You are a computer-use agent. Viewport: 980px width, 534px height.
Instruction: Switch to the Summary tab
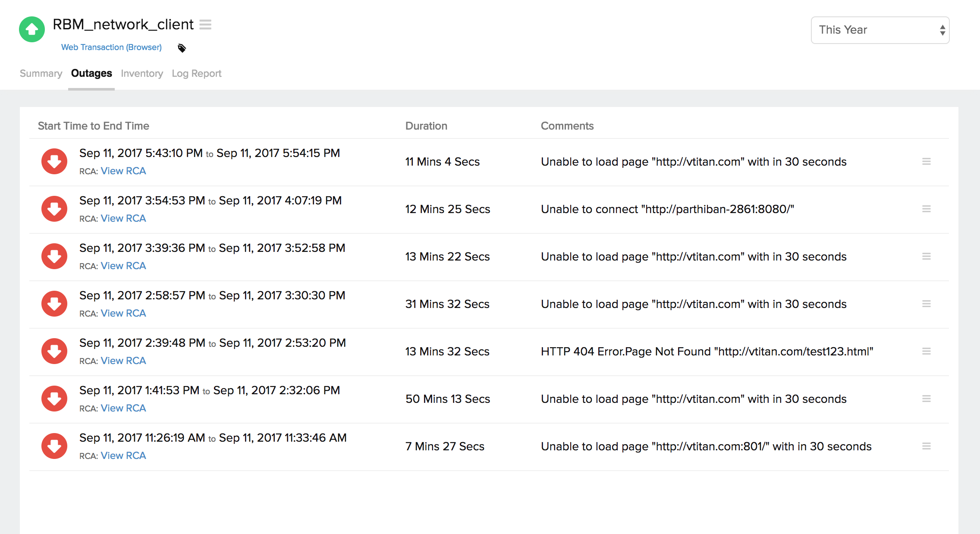coord(41,73)
